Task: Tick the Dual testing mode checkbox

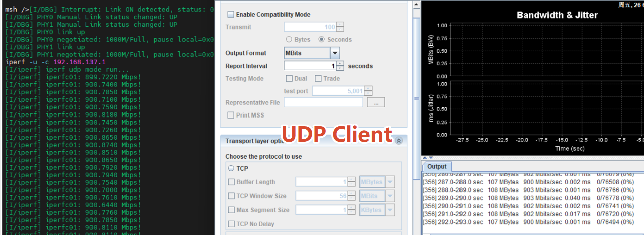Action: [x=289, y=78]
